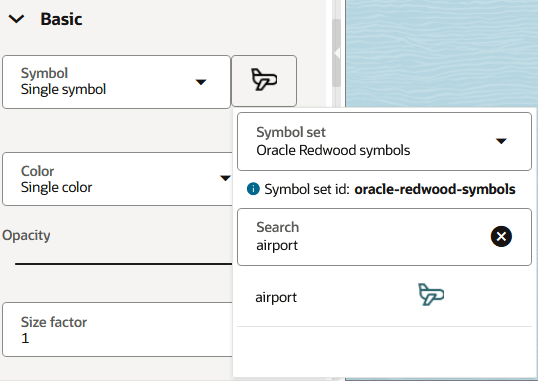Select the airport symbol result row
The height and width of the screenshot is (381, 538).
(x=384, y=297)
